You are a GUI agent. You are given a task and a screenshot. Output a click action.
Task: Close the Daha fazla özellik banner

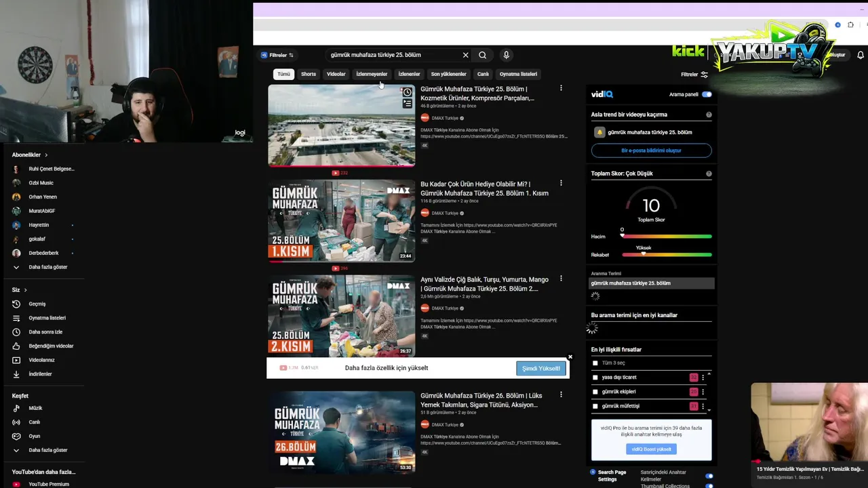[x=570, y=357]
